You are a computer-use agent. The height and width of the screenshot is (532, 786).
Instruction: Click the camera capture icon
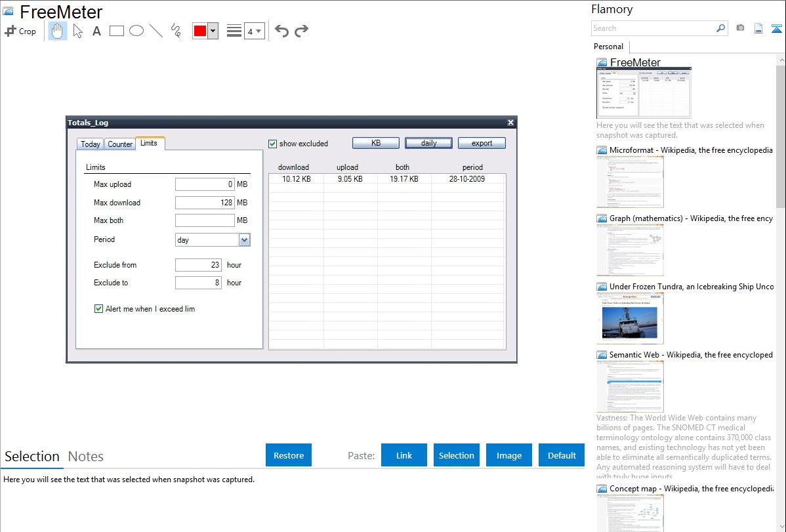pos(740,28)
